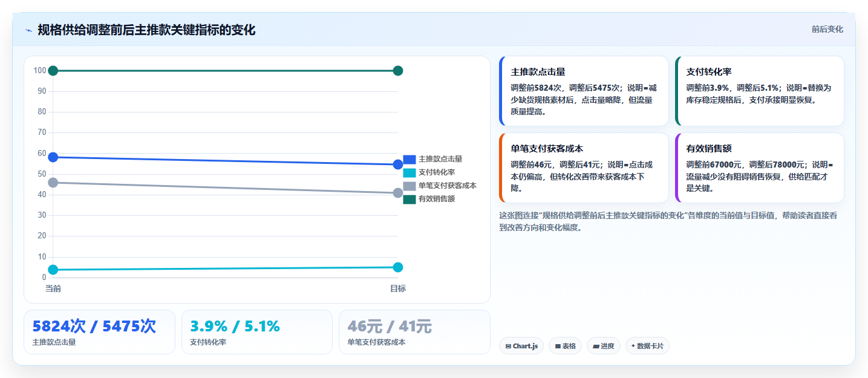Click the y-axis value 100
The height and width of the screenshot is (378, 868).
coord(40,71)
